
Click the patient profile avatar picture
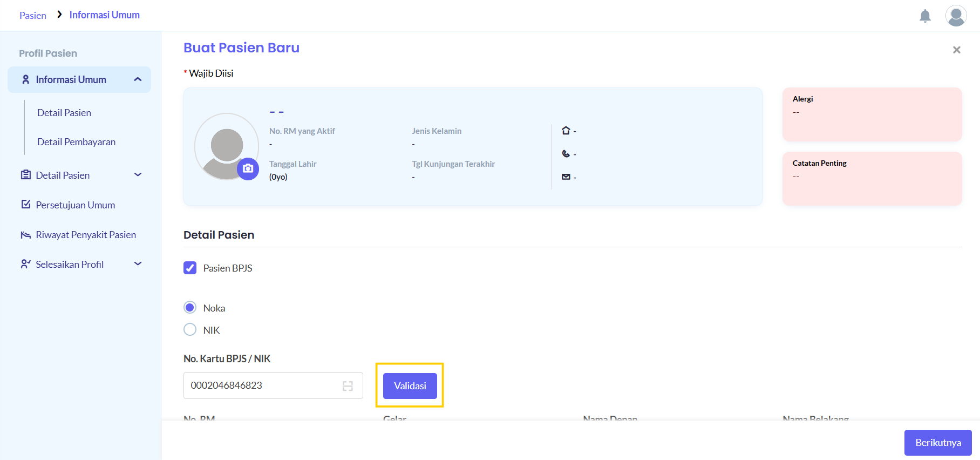click(227, 146)
